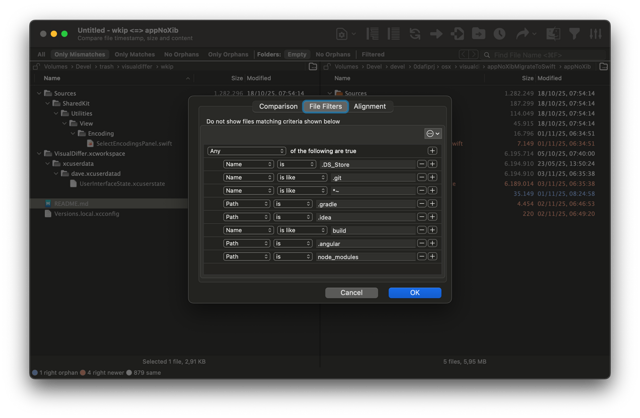
Task: Toggle No Orphans filter beside Only Matches
Action: point(181,54)
